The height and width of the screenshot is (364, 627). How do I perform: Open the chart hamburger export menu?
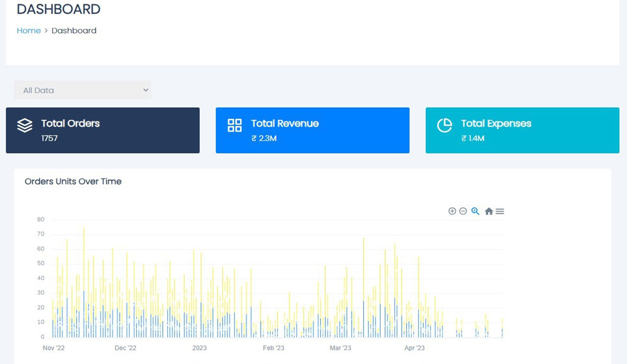(500, 211)
